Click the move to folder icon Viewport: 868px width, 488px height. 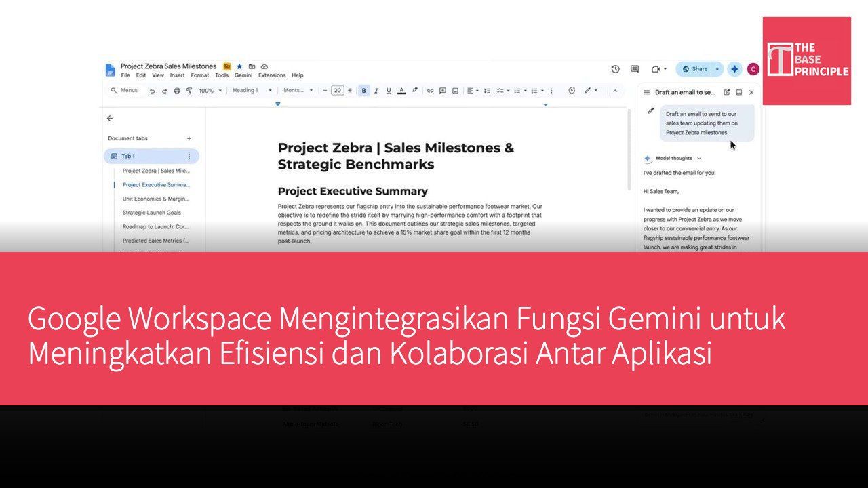[x=252, y=66]
